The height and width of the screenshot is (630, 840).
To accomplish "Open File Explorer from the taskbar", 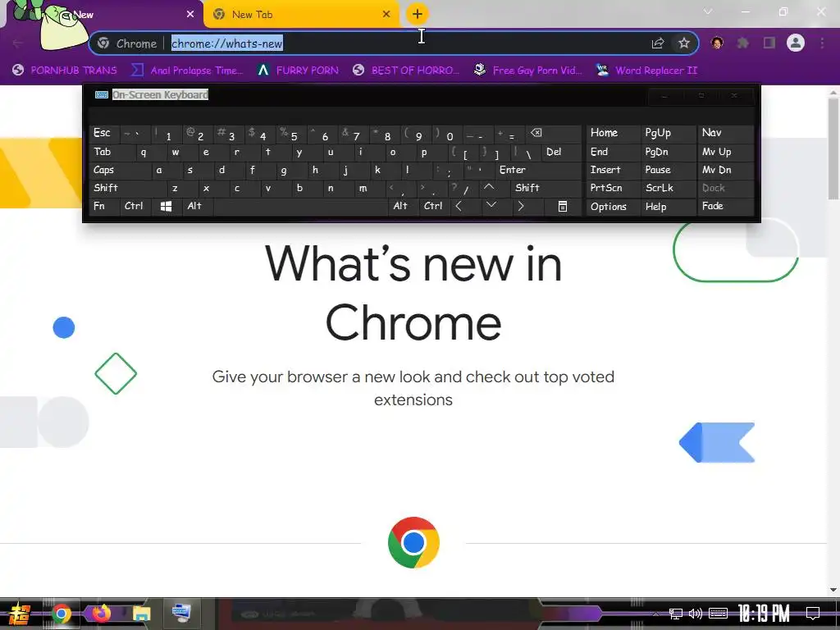I will click(141, 614).
